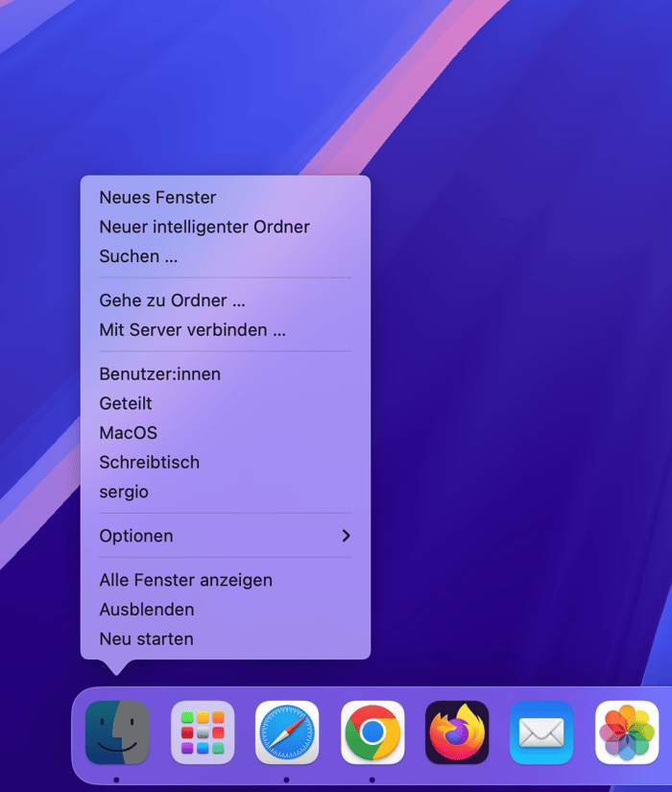Choose Alle Fenster anzeigen
This screenshot has width=672, height=792.
pyautogui.click(x=185, y=580)
